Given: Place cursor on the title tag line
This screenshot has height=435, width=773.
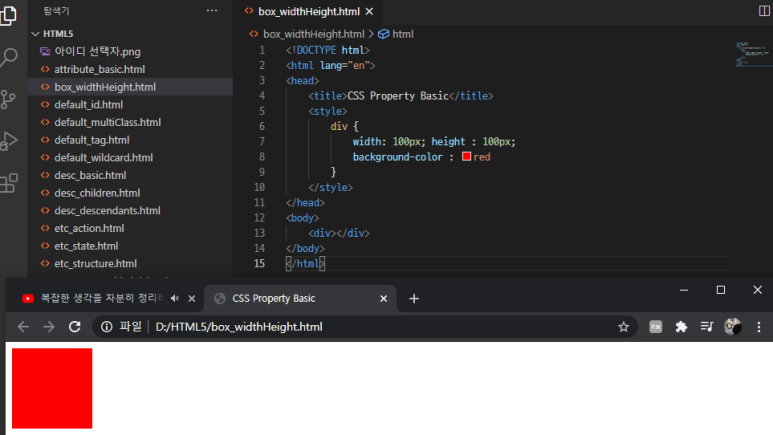Looking at the screenshot, I should pyautogui.click(x=400, y=96).
